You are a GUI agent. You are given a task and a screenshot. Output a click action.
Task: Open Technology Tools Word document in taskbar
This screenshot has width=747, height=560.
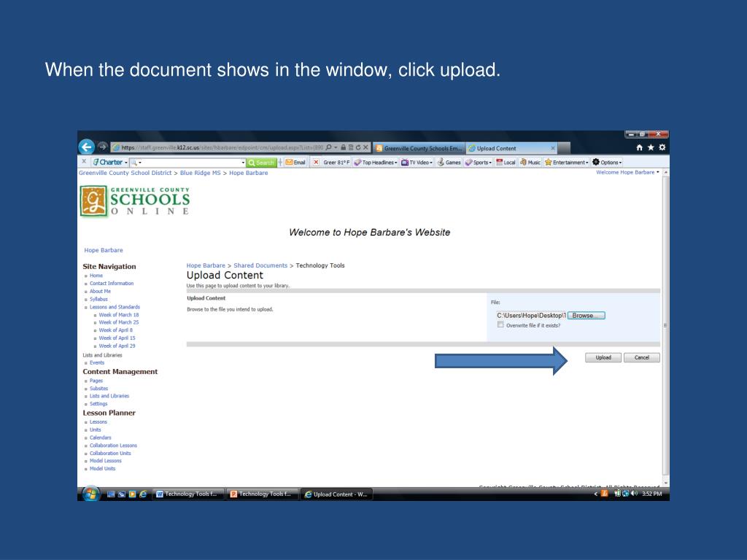(187, 494)
